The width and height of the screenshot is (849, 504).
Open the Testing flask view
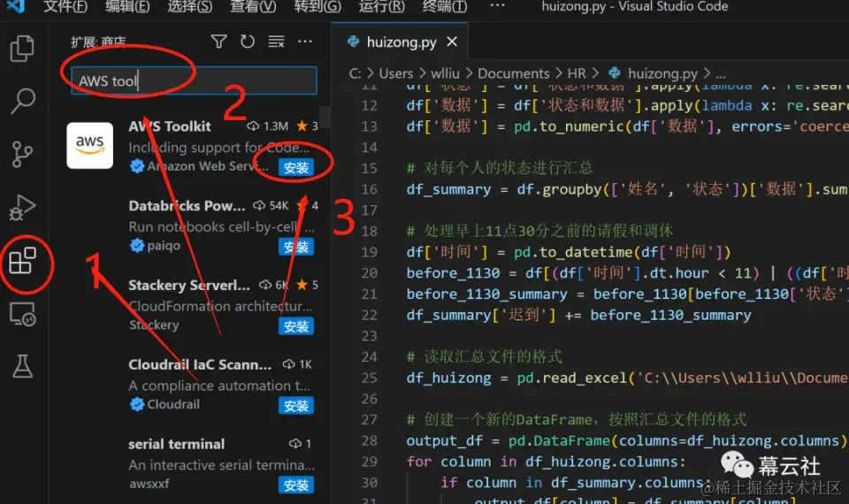pyautogui.click(x=22, y=366)
